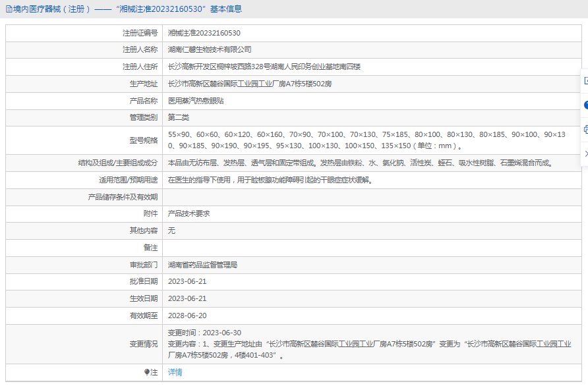Click the blue circle icon in the right sidebar

point(585,105)
